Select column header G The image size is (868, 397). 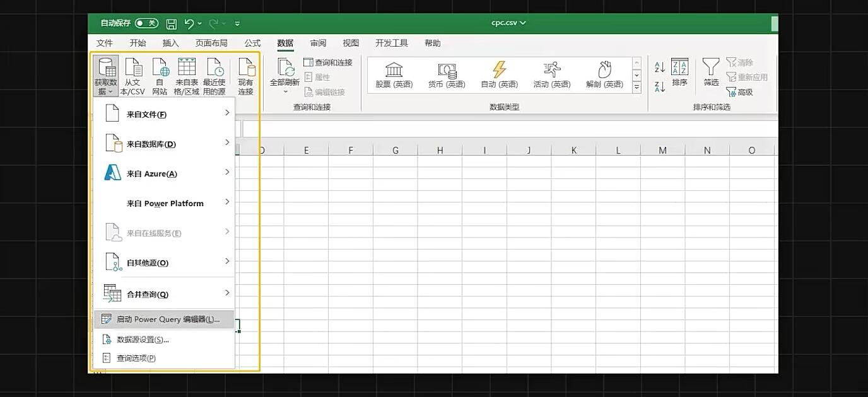pyautogui.click(x=396, y=150)
